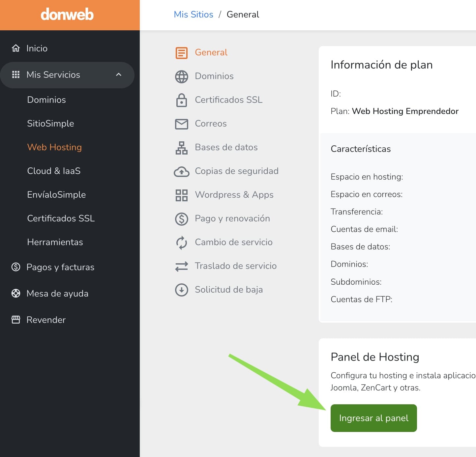Click the Web Hosting Emprendedor plan name
Viewport: 476px width, 457px height.
(405, 111)
